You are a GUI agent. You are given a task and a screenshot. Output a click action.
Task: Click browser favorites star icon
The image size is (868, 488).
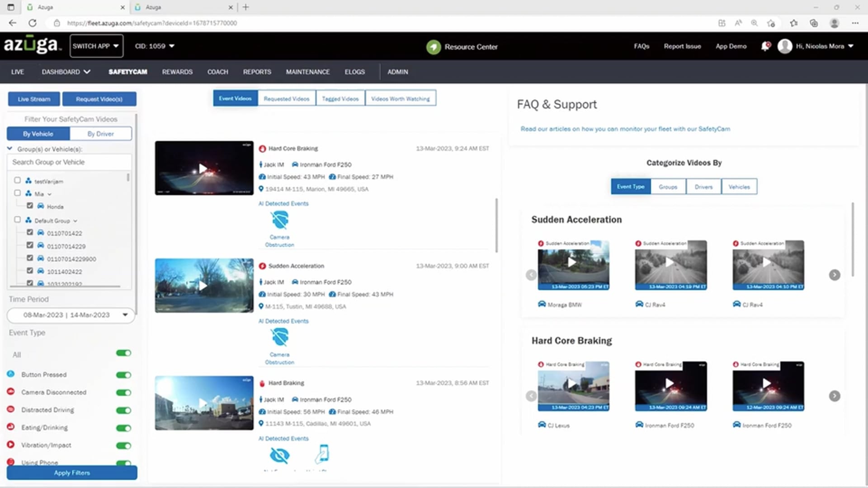click(x=793, y=23)
